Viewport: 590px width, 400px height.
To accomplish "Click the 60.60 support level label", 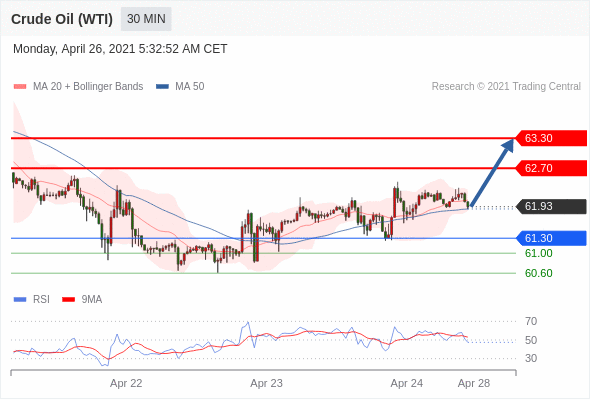I will point(539,273).
